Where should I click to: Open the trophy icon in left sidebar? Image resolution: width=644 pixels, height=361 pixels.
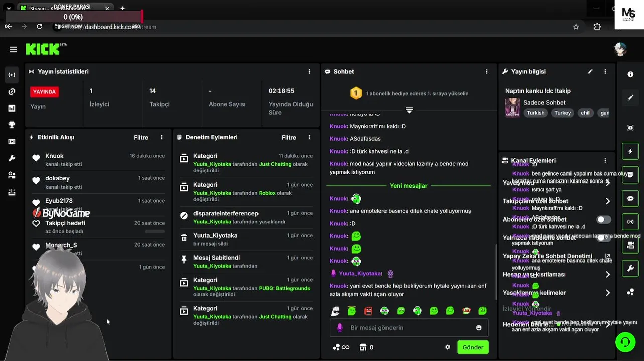tap(12, 125)
